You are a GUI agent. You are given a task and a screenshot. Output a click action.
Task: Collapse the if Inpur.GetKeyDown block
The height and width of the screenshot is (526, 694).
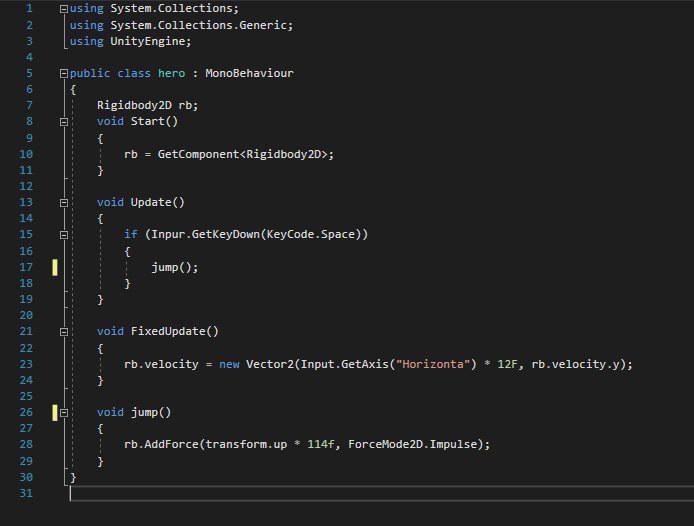click(x=64, y=235)
